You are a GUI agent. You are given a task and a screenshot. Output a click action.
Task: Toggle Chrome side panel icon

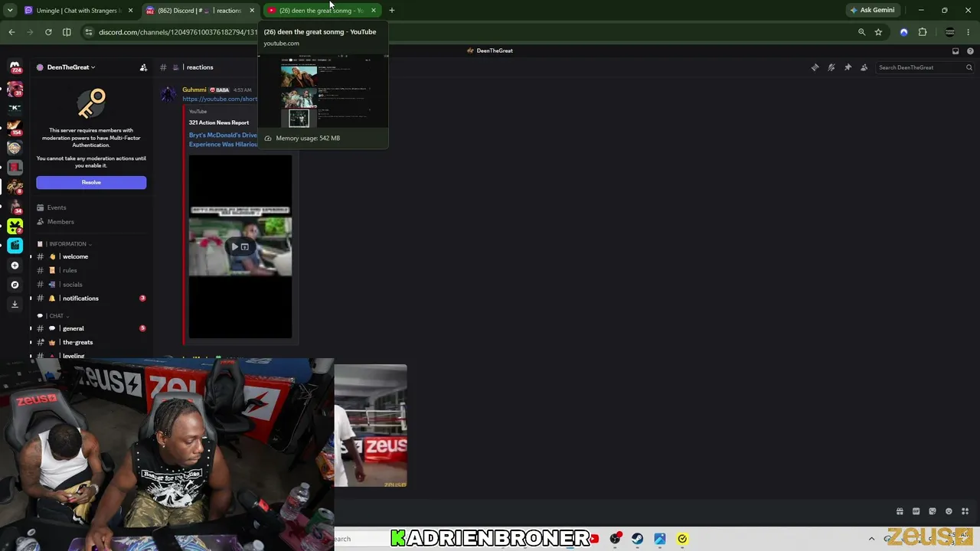(67, 32)
